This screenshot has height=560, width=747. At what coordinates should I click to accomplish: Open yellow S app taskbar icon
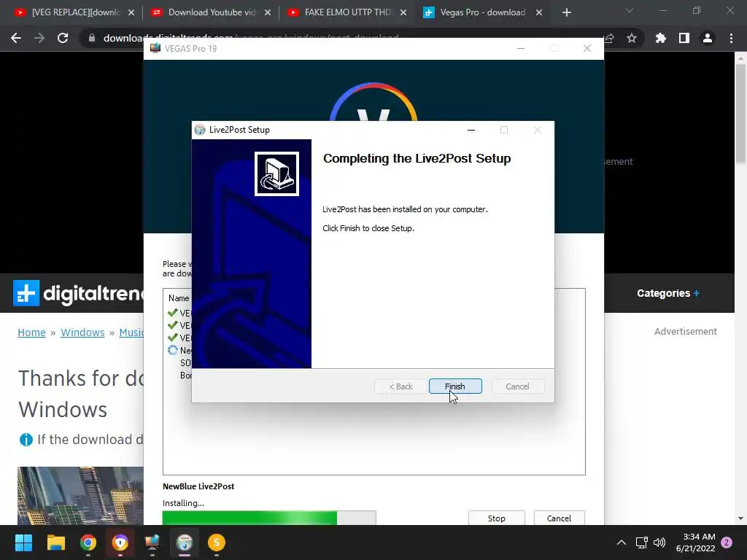(x=216, y=542)
